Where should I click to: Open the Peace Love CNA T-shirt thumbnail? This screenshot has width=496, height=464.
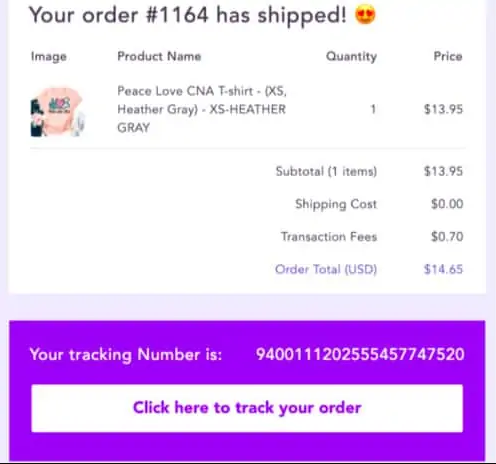[x=58, y=111]
